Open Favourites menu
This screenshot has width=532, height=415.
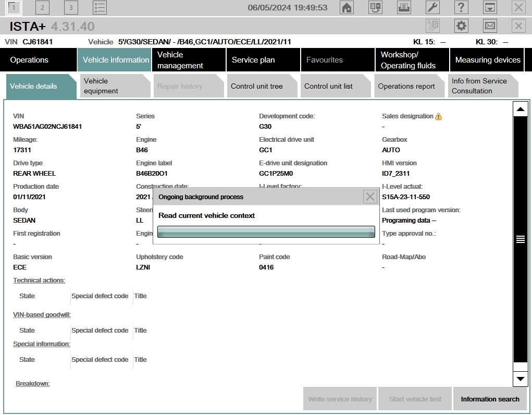click(338, 60)
